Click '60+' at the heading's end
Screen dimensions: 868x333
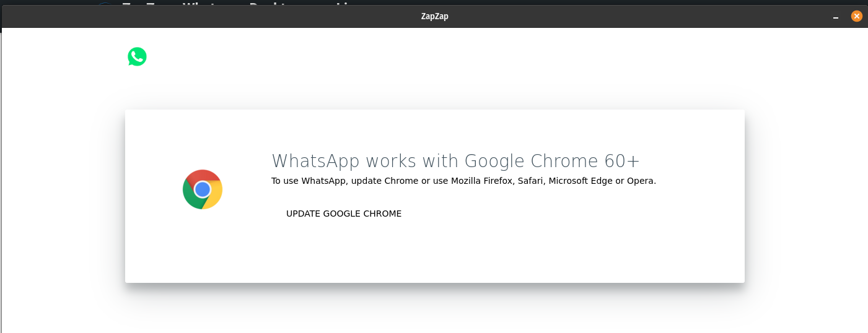(x=622, y=161)
